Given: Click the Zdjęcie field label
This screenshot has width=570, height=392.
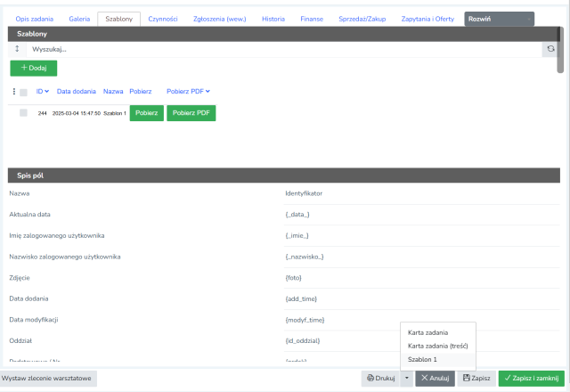Looking at the screenshot, I should coord(20,278).
